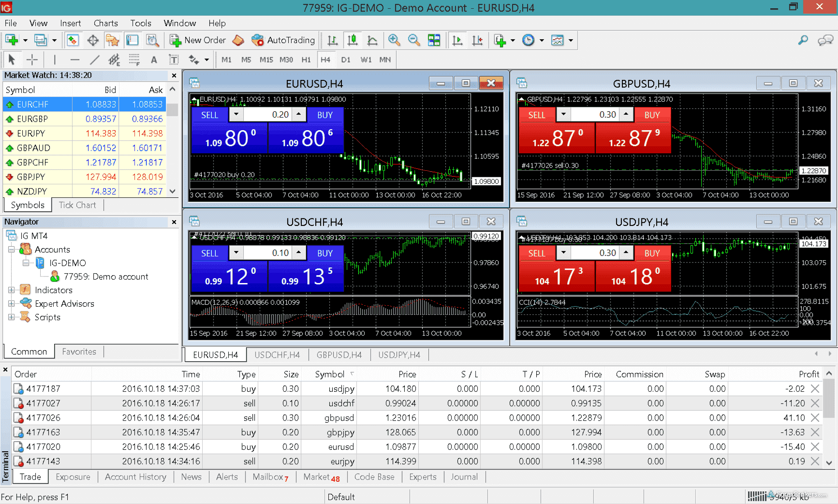Select the Crosshair tool

32,59
